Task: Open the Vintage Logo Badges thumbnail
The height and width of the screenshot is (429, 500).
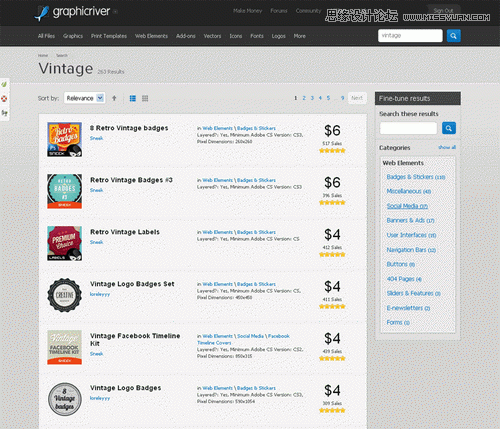Action: pos(65,399)
